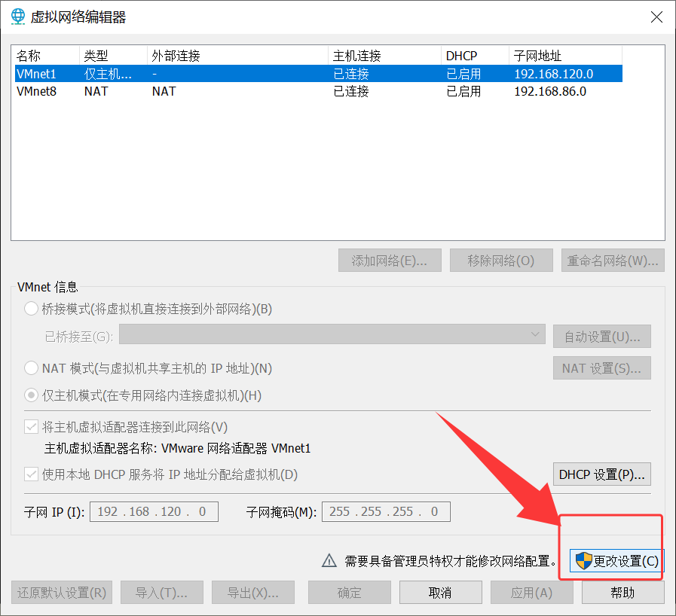Click the 子网 IP input field
Image resolution: width=676 pixels, height=616 pixels.
click(154, 511)
